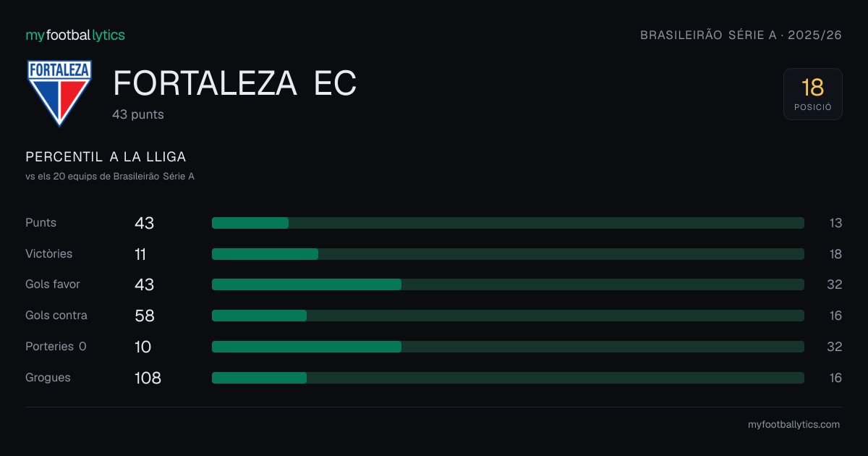Click the Percentil a la lliga heading

(106, 157)
